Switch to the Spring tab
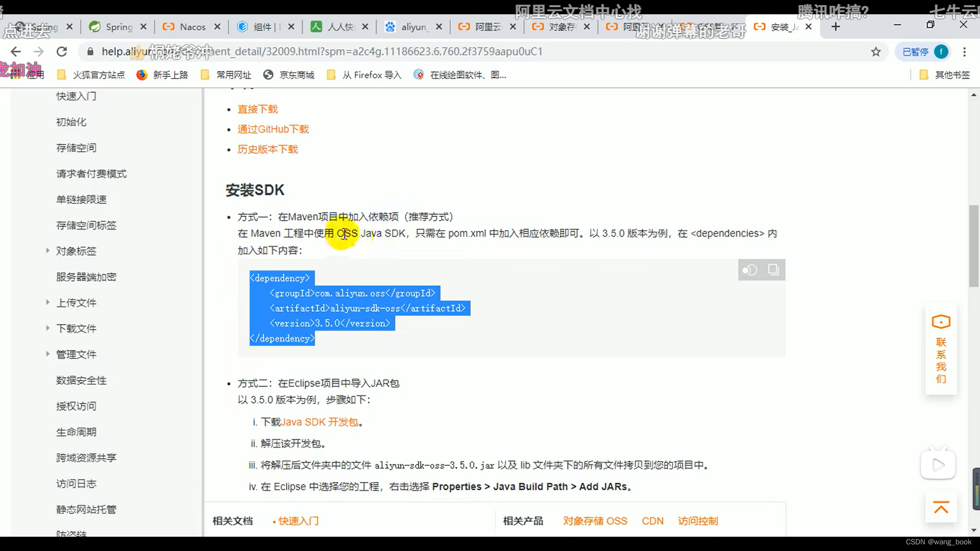 (118, 27)
